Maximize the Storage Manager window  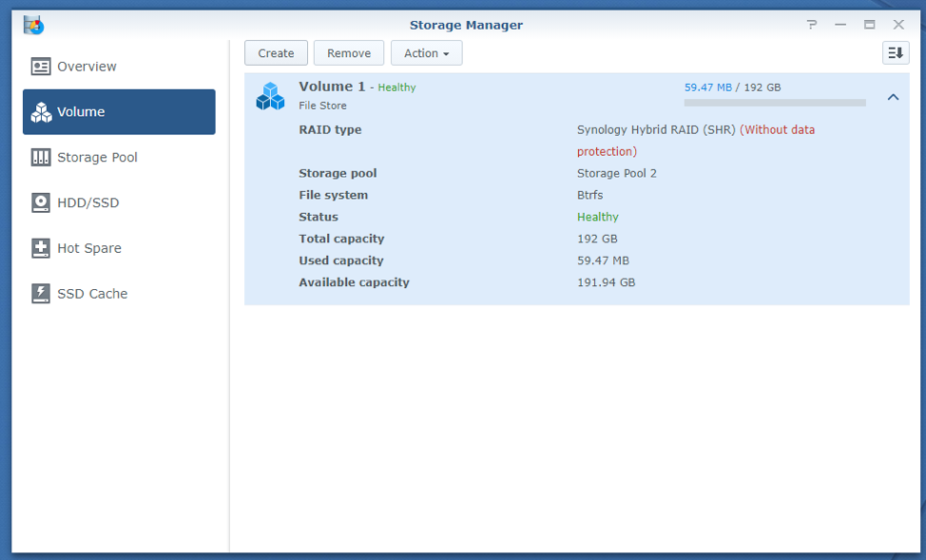(x=869, y=25)
